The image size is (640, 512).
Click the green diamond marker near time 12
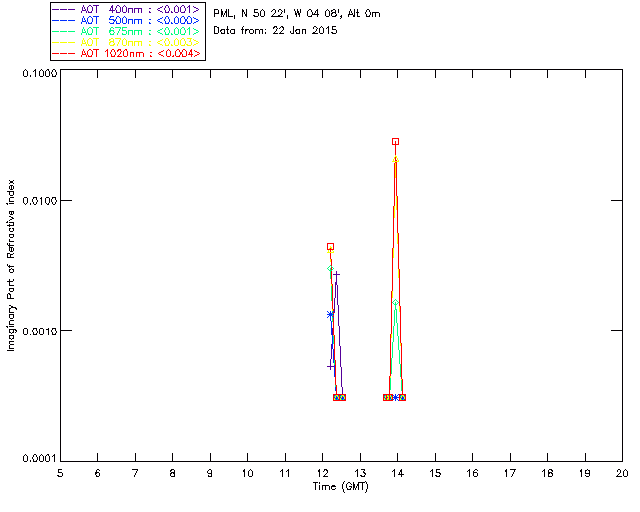point(330,269)
